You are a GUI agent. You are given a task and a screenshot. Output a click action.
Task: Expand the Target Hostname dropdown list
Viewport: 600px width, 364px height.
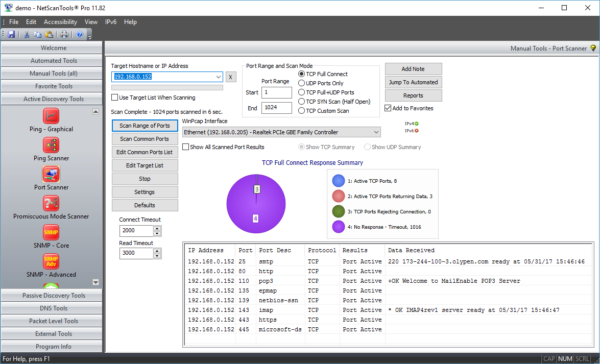click(x=219, y=77)
